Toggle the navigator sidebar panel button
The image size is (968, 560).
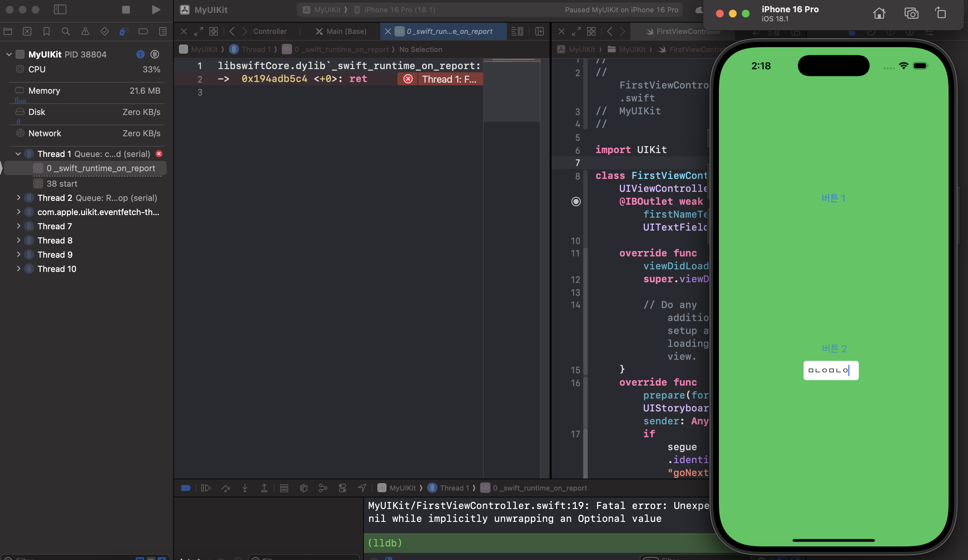(x=60, y=10)
